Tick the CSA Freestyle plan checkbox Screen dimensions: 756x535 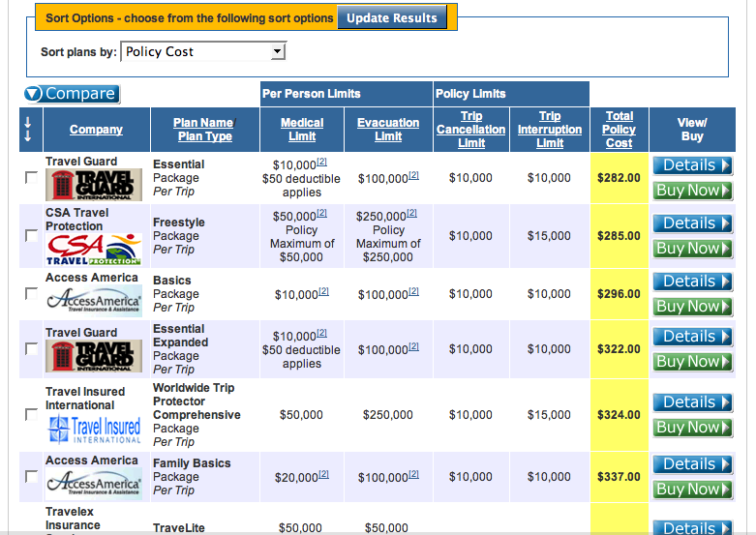(31, 236)
